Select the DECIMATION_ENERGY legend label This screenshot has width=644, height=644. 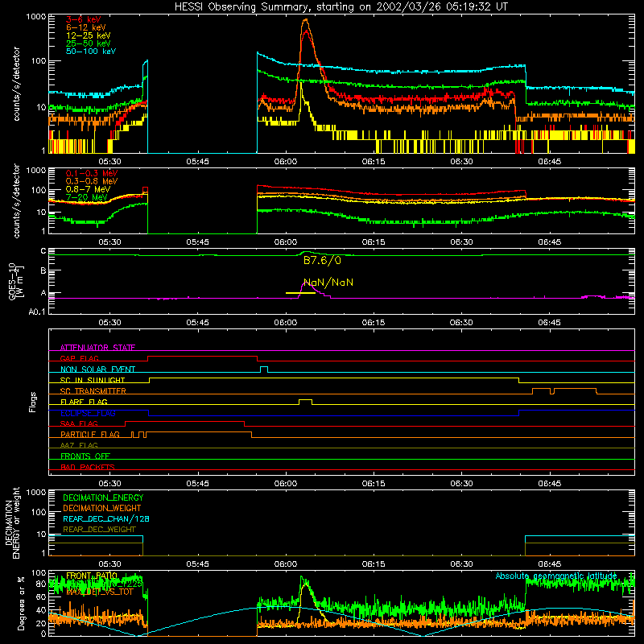pos(103,497)
